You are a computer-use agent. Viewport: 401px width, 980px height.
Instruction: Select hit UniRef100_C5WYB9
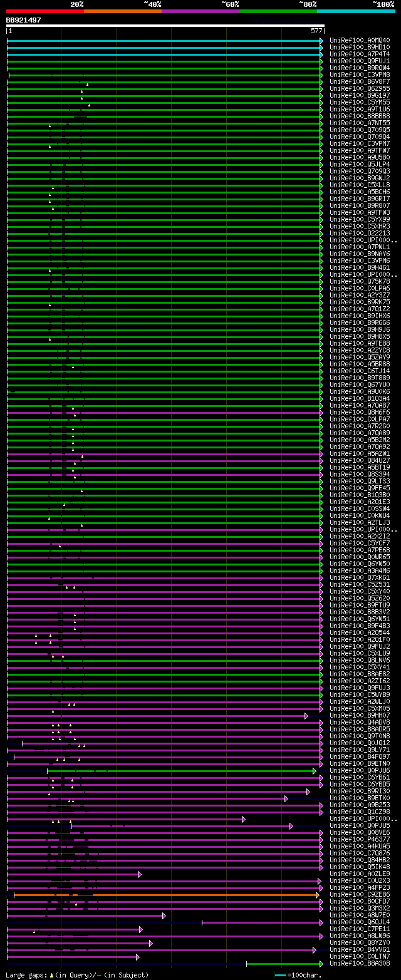pyautogui.click(x=360, y=695)
